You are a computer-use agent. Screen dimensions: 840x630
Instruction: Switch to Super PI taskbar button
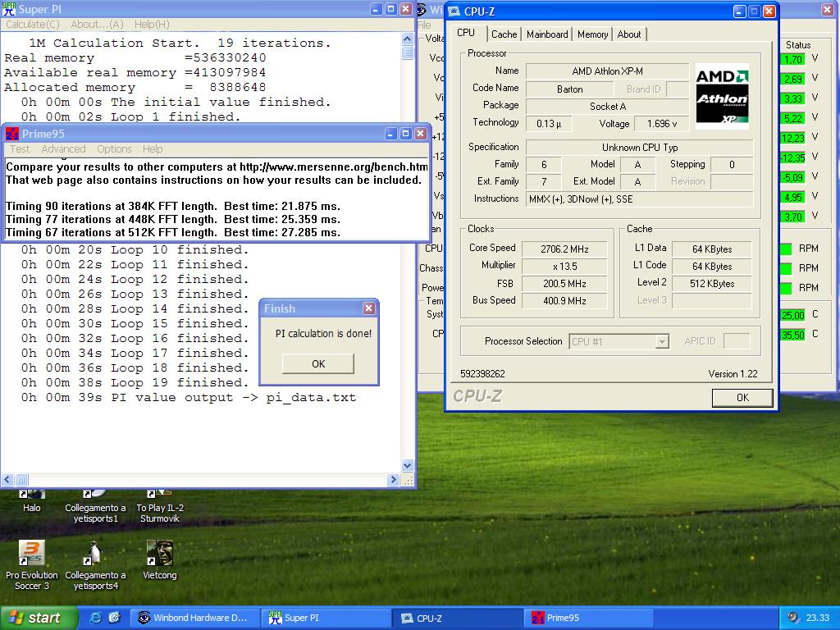(326, 618)
